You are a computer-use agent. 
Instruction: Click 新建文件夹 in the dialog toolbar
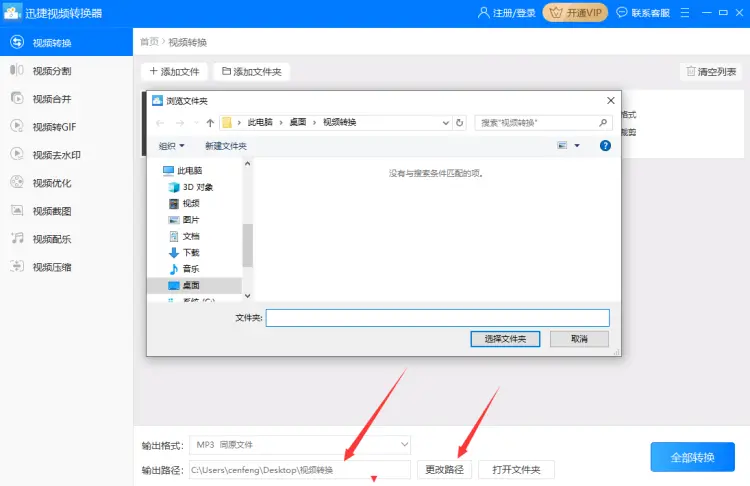point(226,146)
